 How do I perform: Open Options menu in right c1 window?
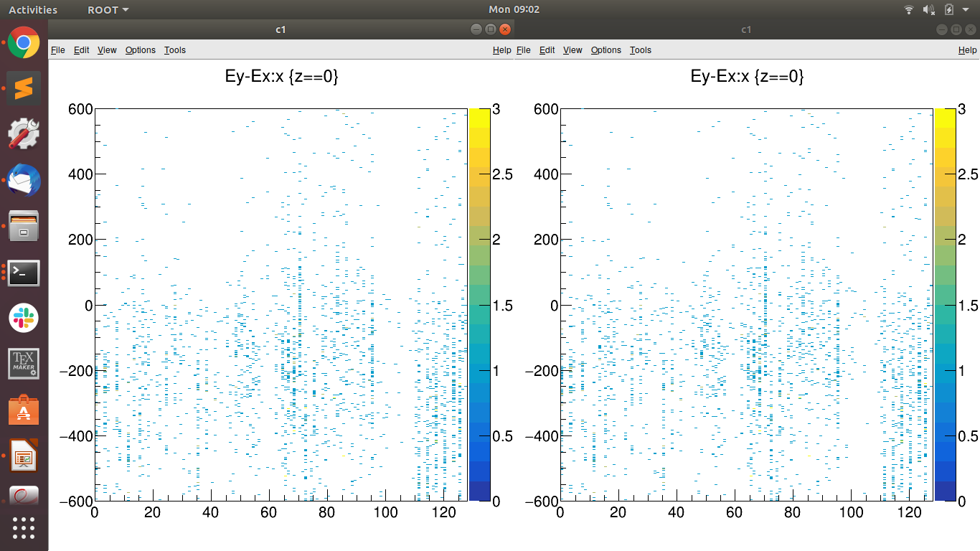pos(606,50)
